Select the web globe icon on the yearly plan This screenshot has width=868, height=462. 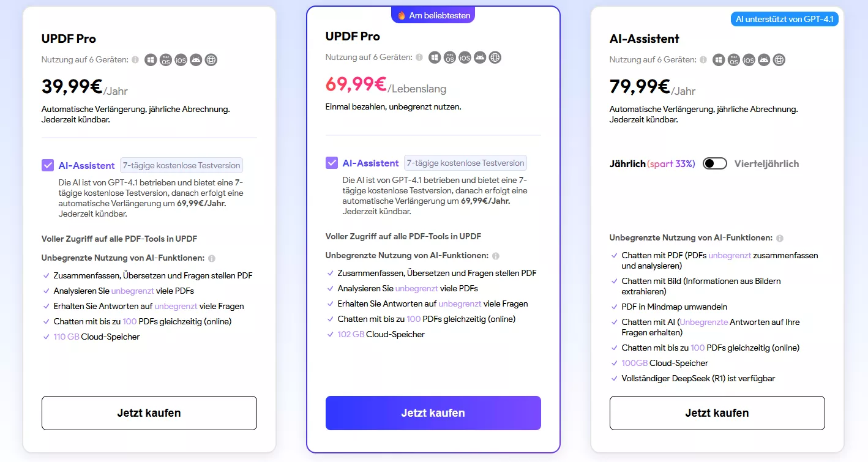211,59
